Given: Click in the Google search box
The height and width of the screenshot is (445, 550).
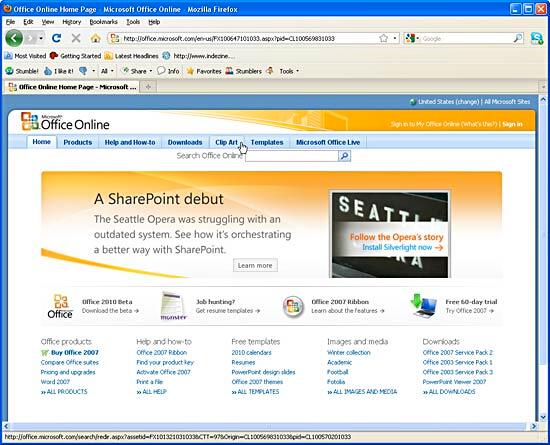Looking at the screenshot, I should tap(467, 38).
